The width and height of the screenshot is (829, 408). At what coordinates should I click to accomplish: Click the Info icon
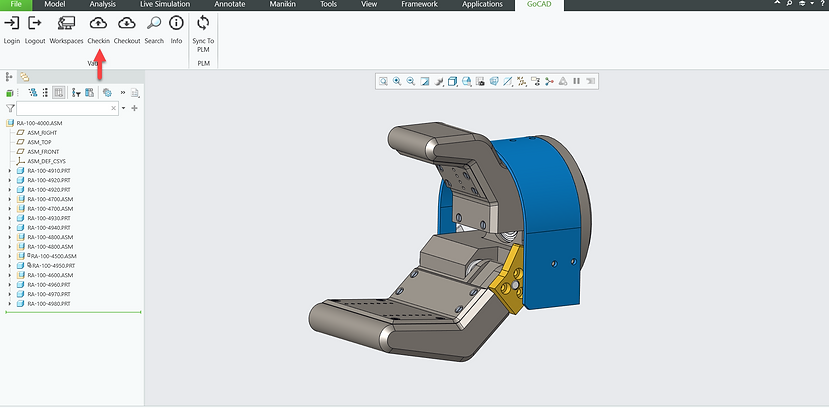pos(176,23)
